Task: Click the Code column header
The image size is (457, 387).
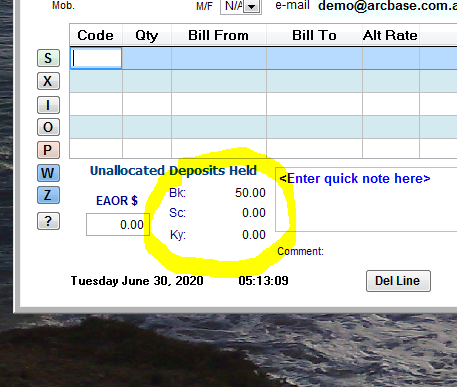Action: point(96,35)
